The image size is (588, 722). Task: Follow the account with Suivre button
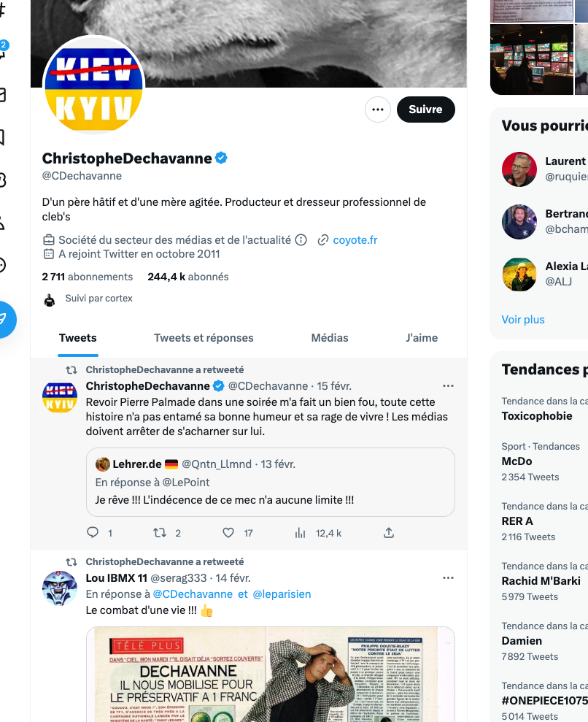coord(425,110)
